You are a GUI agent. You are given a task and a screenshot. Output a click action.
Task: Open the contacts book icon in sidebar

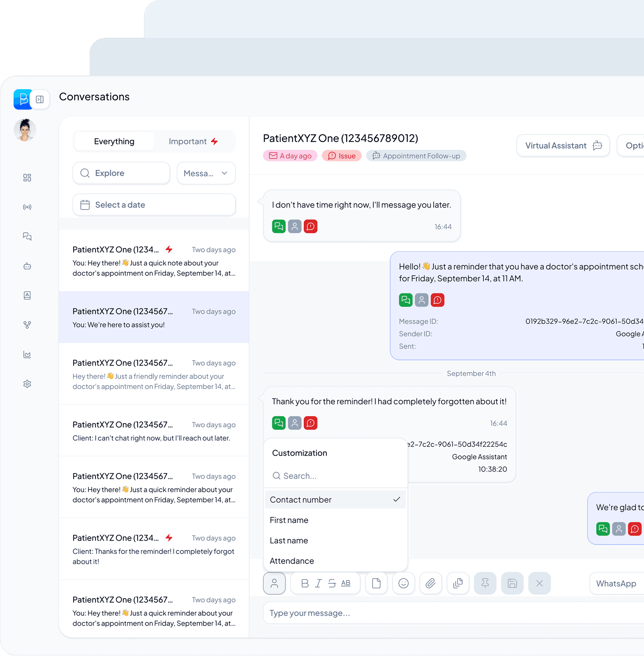tap(27, 295)
